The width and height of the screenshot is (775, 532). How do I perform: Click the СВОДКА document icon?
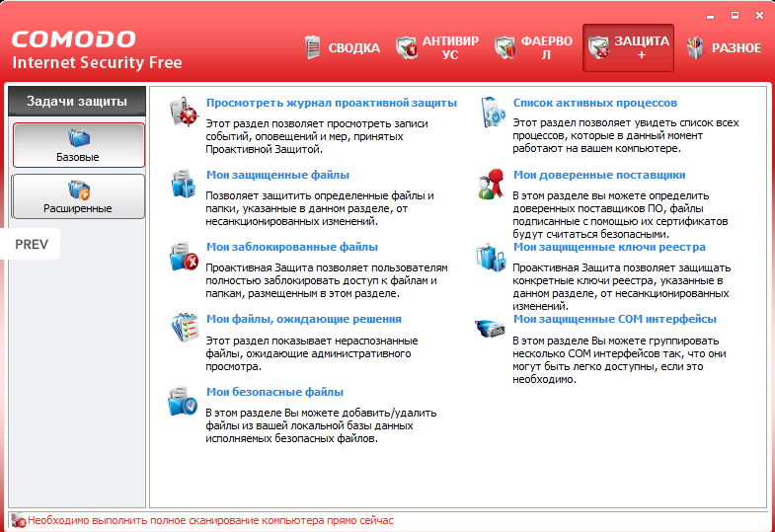[312, 47]
